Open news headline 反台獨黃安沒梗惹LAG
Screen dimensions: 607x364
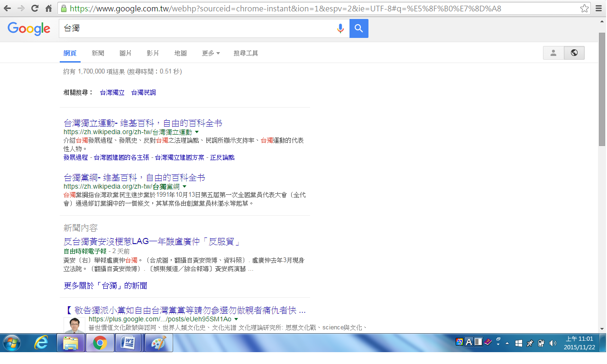pyautogui.click(x=151, y=242)
